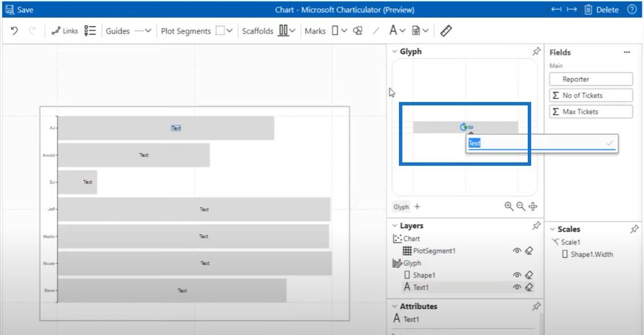Erase the PlotSegment1 layer
644x335 pixels.
pyautogui.click(x=529, y=251)
